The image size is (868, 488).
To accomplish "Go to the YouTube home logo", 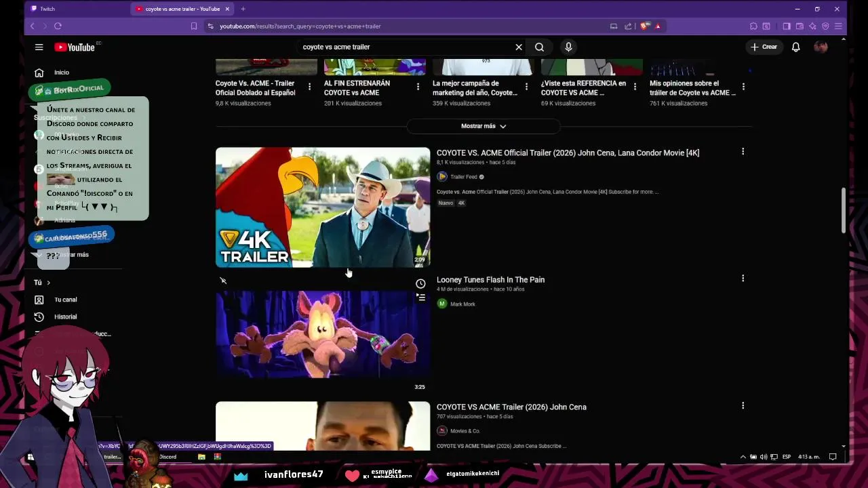I will pyautogui.click(x=75, y=47).
